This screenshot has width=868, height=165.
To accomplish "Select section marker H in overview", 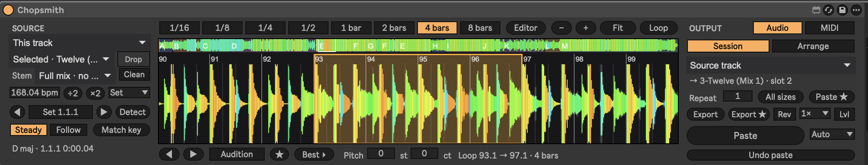I will [435, 46].
